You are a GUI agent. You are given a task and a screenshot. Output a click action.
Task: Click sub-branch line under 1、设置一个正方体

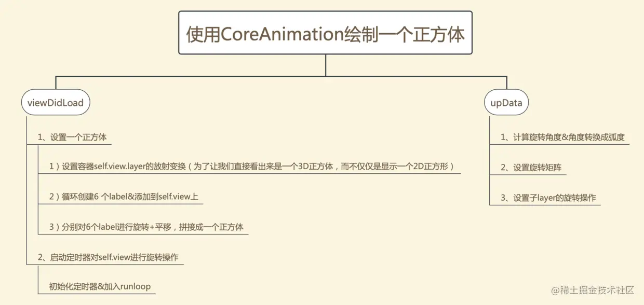[x=38, y=189]
